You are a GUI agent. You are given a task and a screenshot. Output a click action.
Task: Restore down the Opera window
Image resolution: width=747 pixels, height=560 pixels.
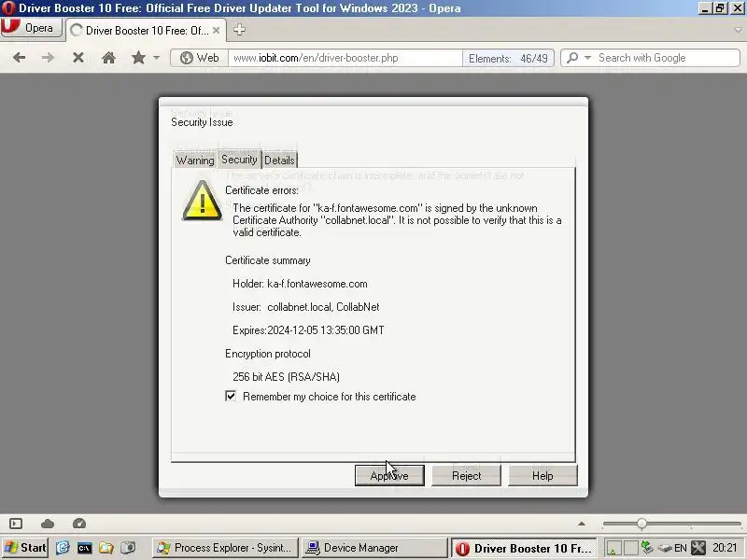[x=720, y=8]
